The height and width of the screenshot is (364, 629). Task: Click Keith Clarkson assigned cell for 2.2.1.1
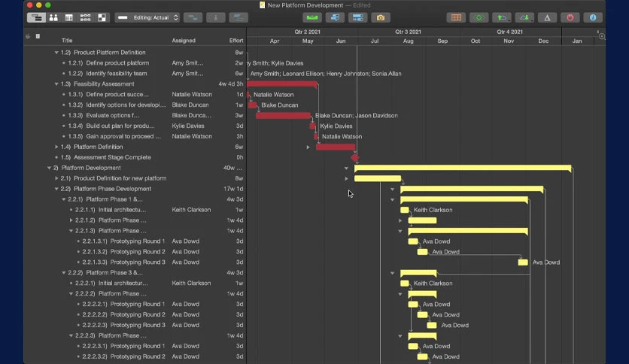point(191,210)
